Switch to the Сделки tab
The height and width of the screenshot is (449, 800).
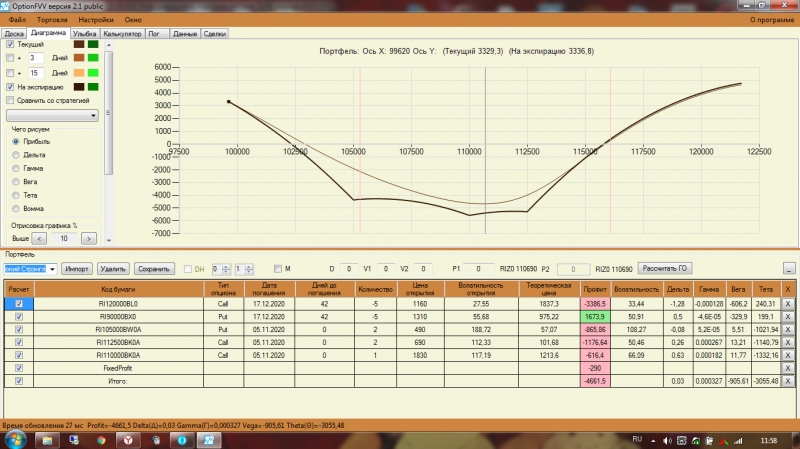tap(214, 34)
